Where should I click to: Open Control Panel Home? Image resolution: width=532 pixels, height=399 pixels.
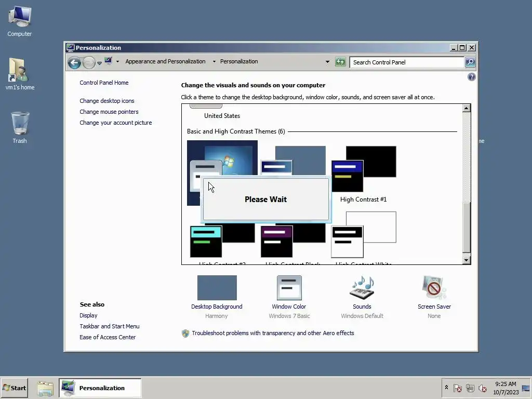(x=104, y=83)
